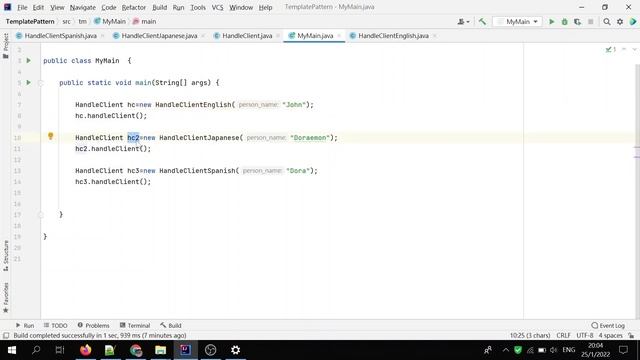Go to previous highlighted problem arrow

pos(624,49)
